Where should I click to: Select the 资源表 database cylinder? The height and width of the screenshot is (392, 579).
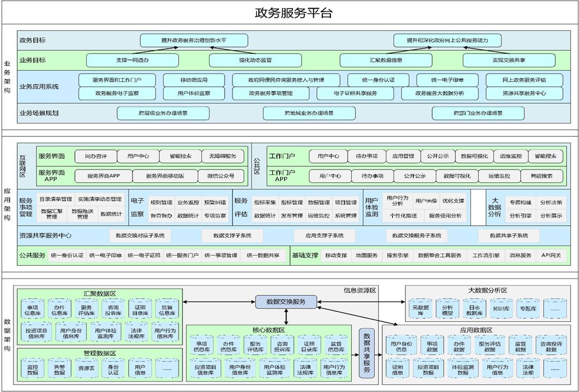(87, 368)
